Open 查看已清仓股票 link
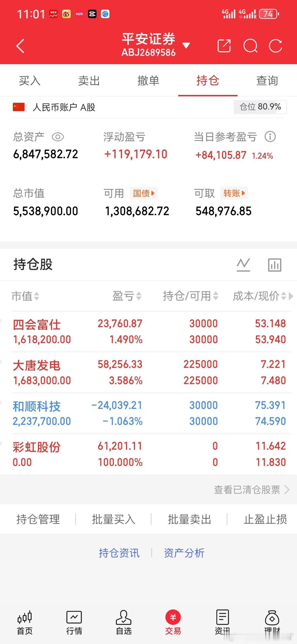This screenshot has width=297, height=644. [252, 490]
